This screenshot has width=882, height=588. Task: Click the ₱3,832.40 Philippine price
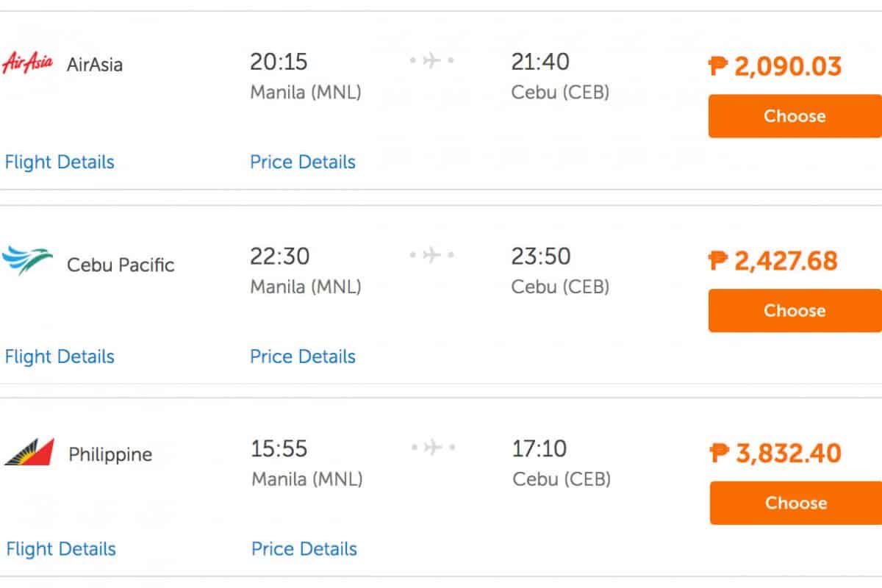click(x=775, y=453)
